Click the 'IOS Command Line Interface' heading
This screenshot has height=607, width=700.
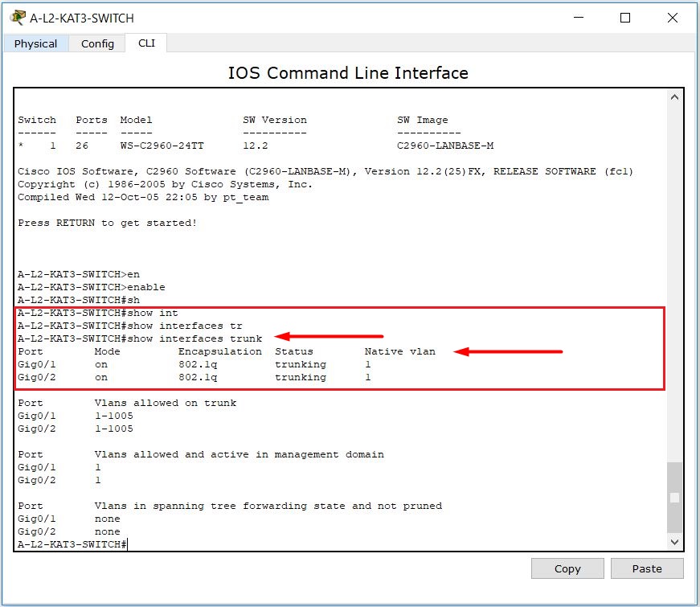[348, 73]
